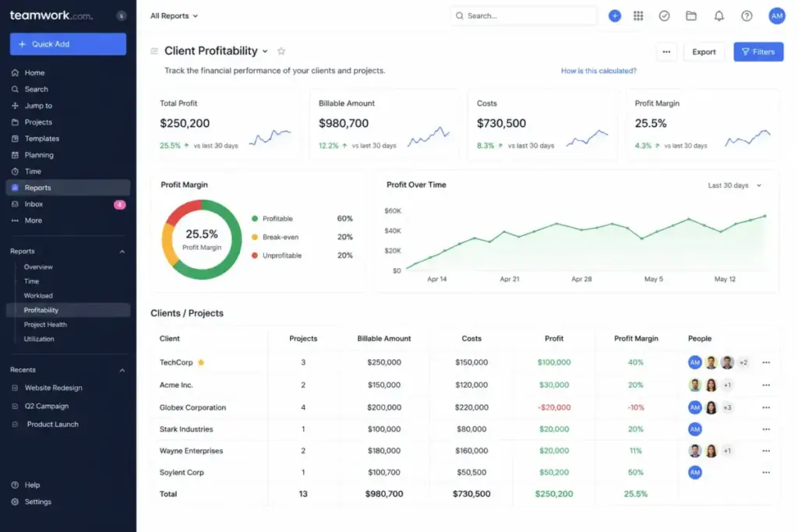Click the AM avatar in the TechCorp row

coord(694,363)
